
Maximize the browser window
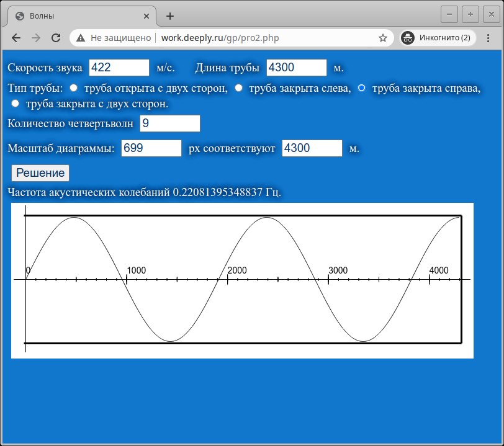click(470, 14)
